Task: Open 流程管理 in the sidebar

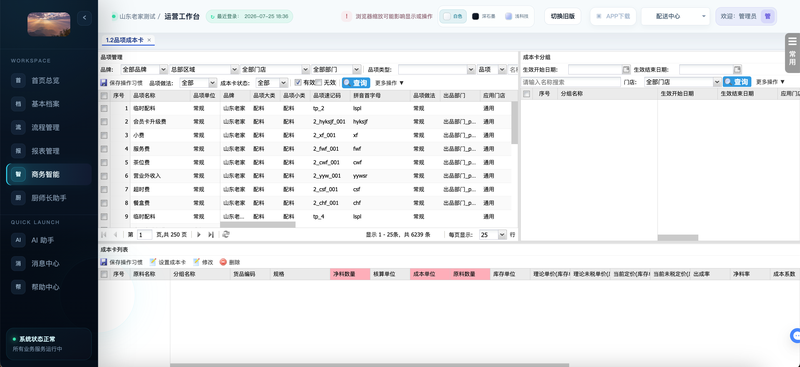Action: pos(48,127)
